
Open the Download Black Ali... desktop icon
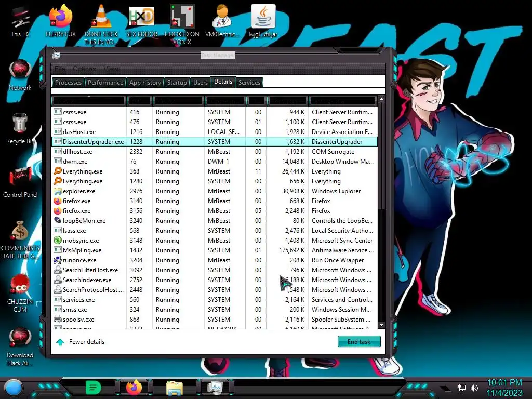tap(20, 346)
